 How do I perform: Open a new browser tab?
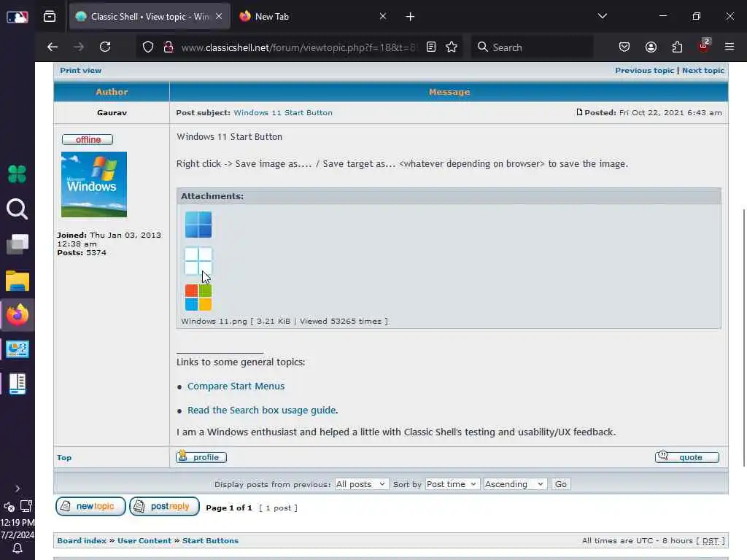pos(410,17)
